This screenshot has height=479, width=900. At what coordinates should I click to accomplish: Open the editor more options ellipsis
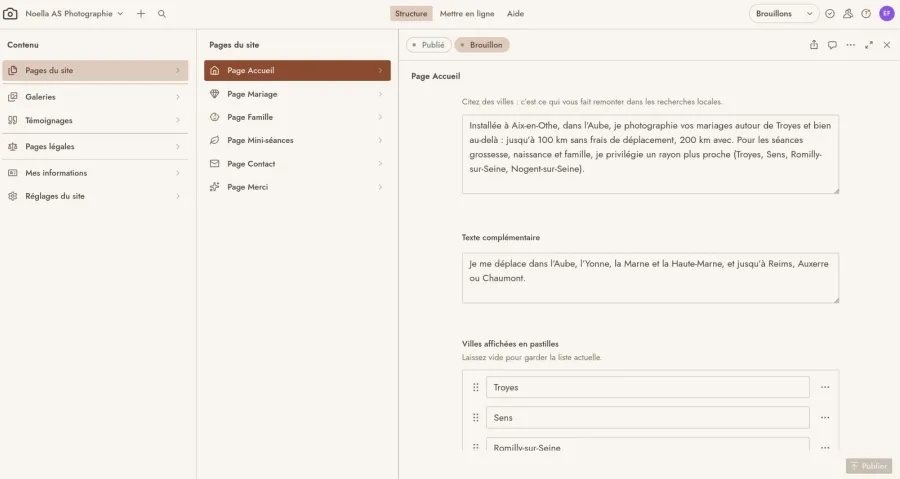[851, 45]
